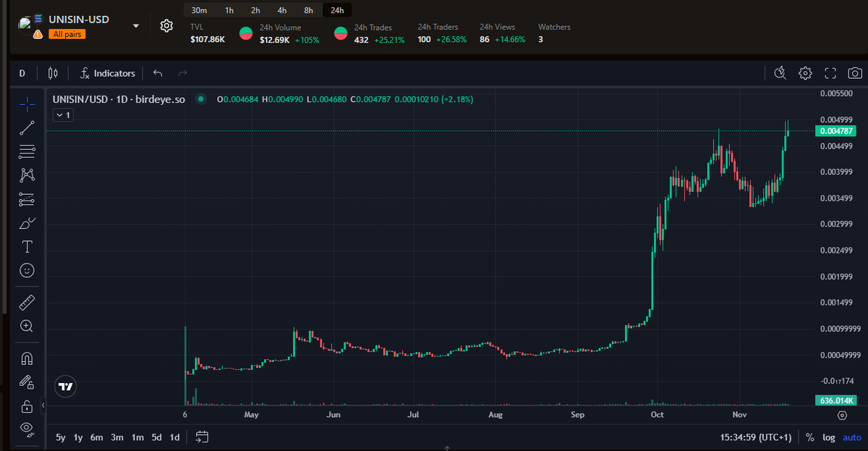Viewport: 868px width, 451px height.
Task: Switch stats to the 4h tab
Action: coord(282,10)
